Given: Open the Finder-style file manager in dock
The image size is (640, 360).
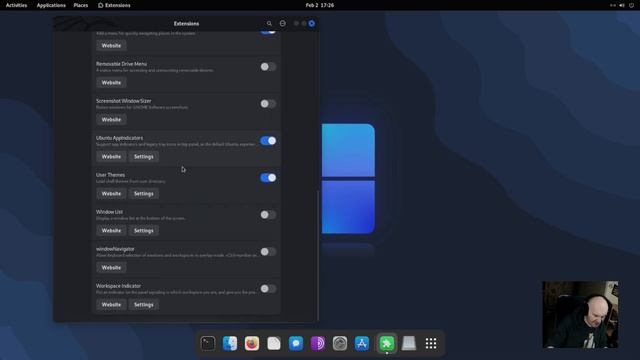Looking at the screenshot, I should point(230,343).
